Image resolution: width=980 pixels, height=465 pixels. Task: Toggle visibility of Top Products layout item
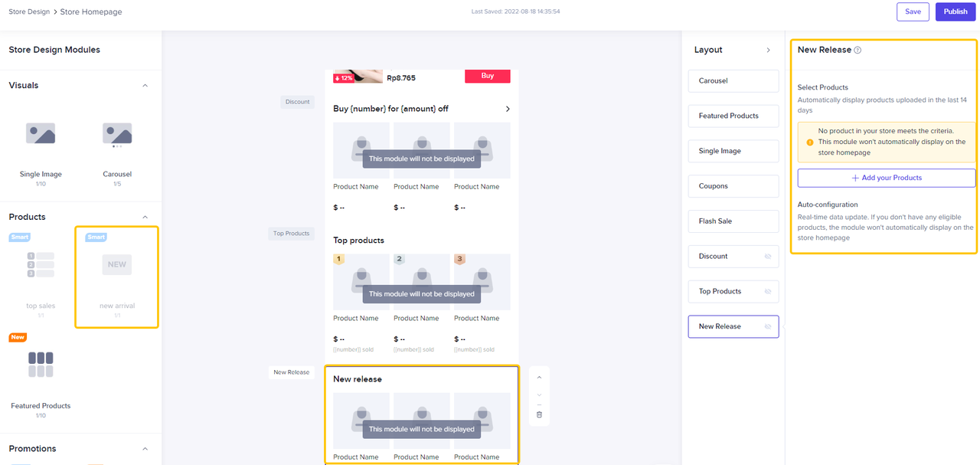point(768,292)
